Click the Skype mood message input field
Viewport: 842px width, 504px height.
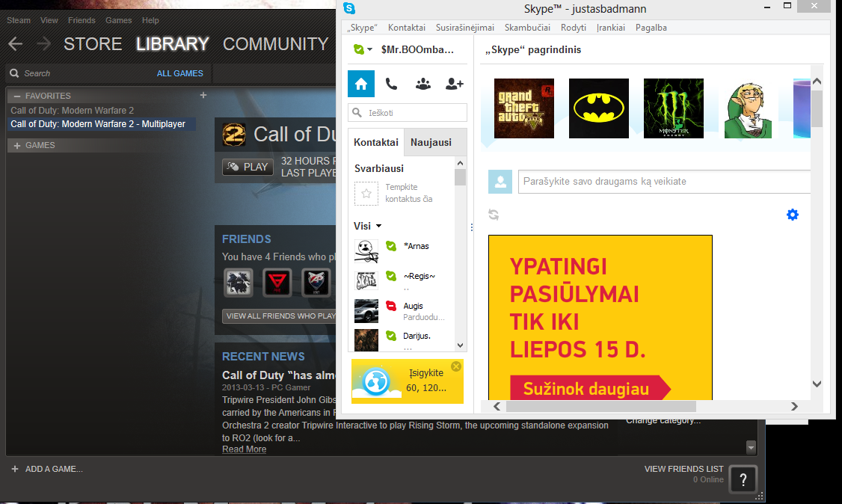tap(664, 182)
